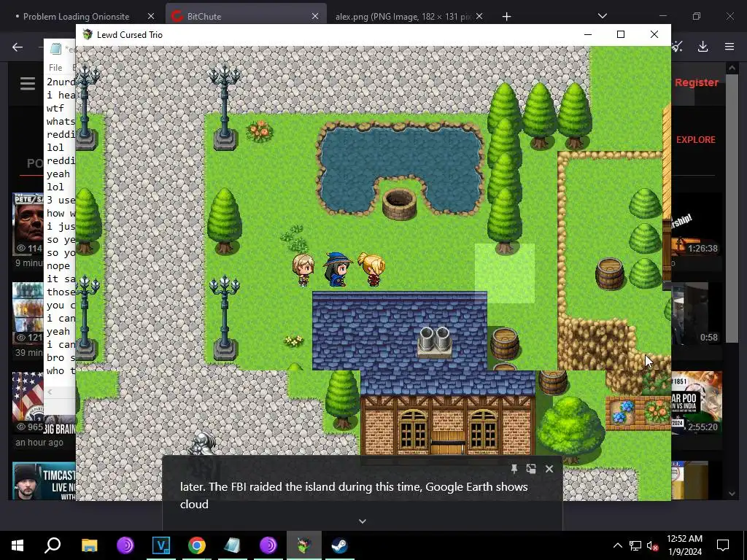Select the brown-haired character sprite

coord(303,270)
